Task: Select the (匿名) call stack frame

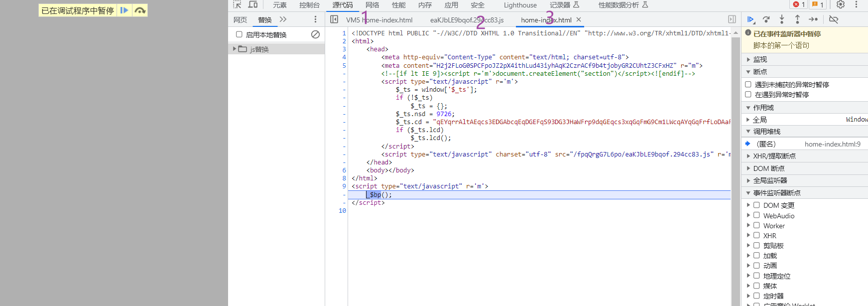Action: (x=804, y=144)
